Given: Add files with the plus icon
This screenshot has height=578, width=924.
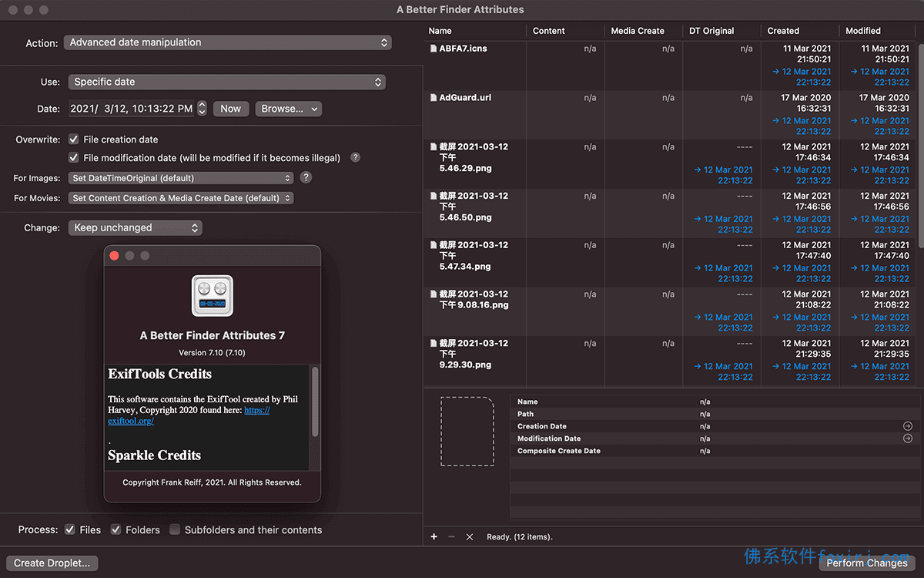Looking at the screenshot, I should pos(434,537).
